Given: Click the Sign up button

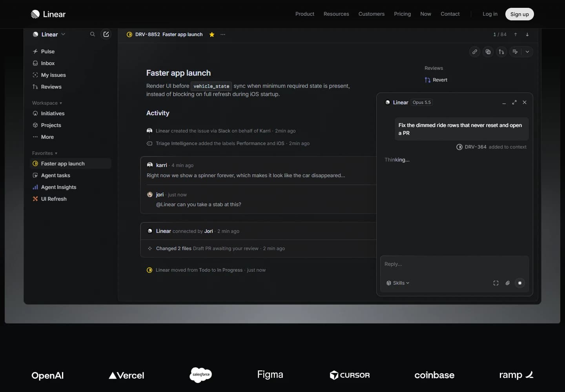Looking at the screenshot, I should [519, 14].
